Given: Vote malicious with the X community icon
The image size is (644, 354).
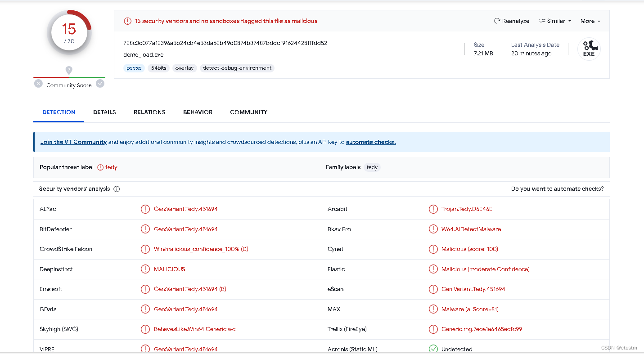Looking at the screenshot, I should (x=39, y=84).
